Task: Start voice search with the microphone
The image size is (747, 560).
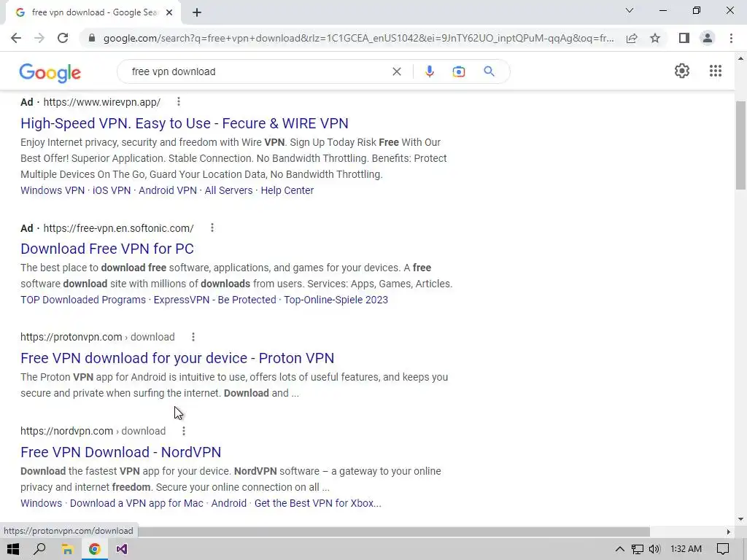Action: pos(429,71)
